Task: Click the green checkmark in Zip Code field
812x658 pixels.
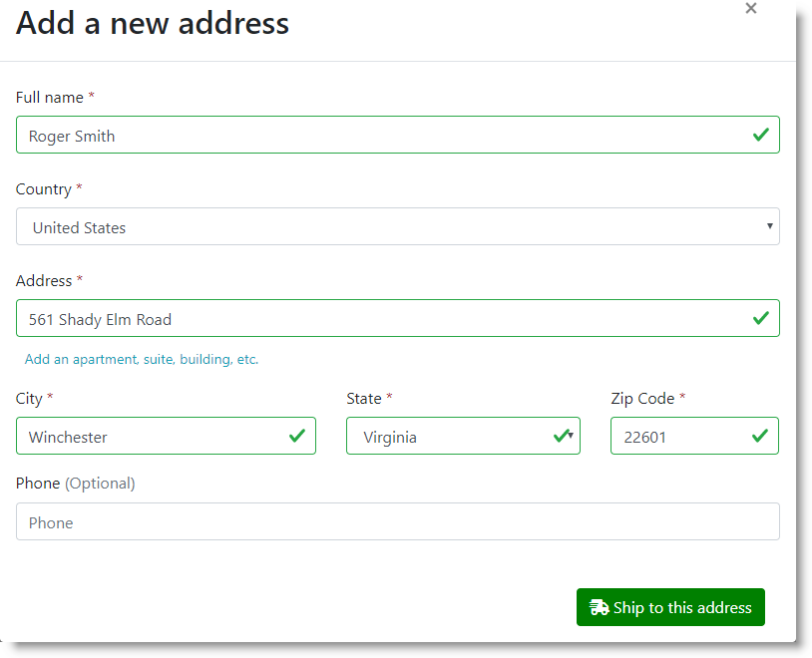Action: pos(760,436)
